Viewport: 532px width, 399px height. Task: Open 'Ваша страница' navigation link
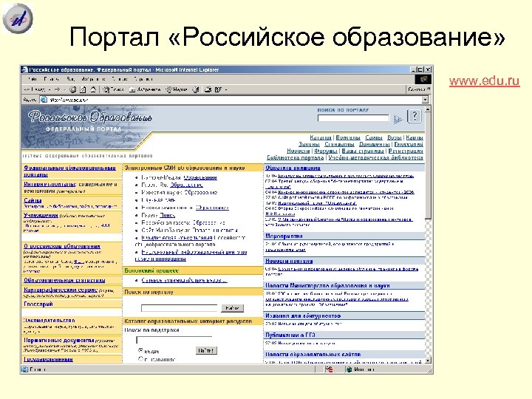(x=363, y=151)
